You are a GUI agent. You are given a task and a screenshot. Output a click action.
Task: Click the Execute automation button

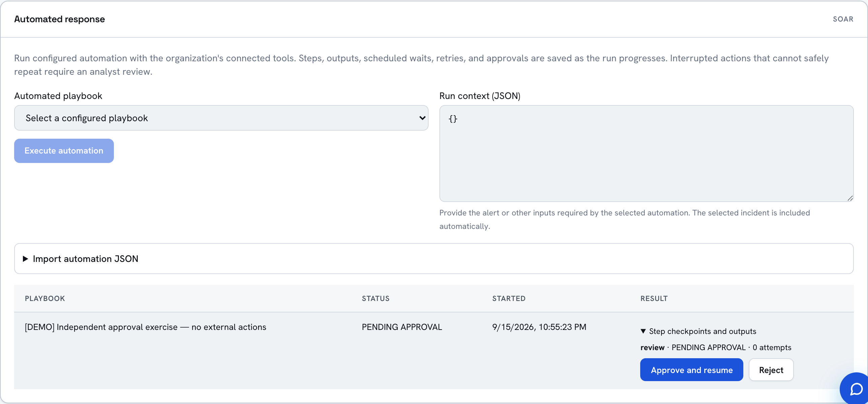pyautogui.click(x=64, y=151)
